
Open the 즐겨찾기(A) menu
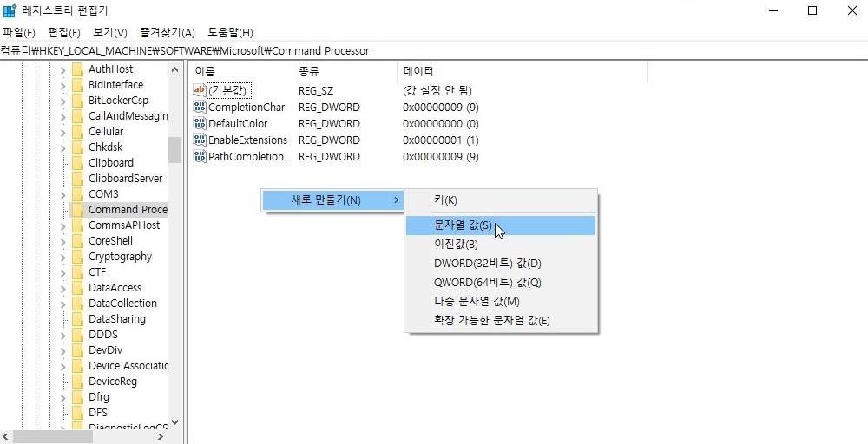pyautogui.click(x=168, y=33)
